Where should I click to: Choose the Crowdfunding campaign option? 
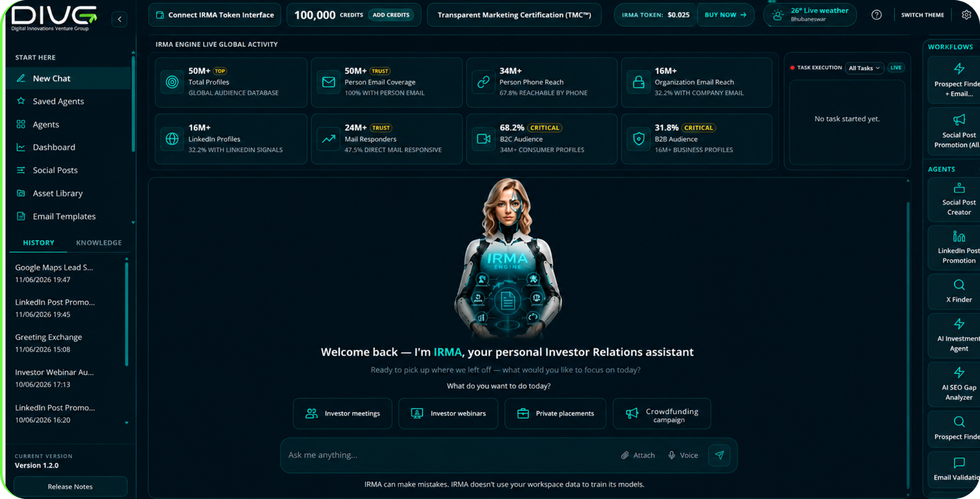coord(661,414)
